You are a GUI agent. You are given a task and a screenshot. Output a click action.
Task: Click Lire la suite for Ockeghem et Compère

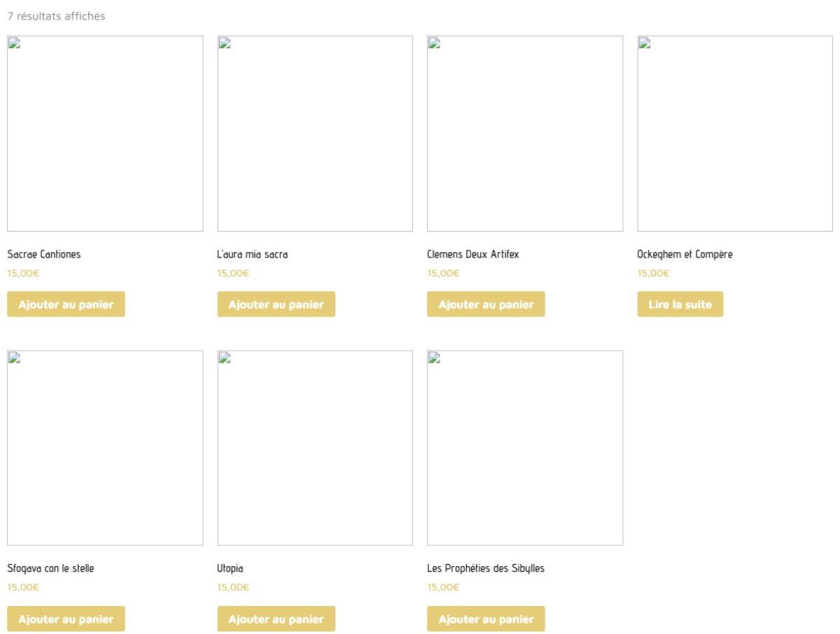(680, 304)
